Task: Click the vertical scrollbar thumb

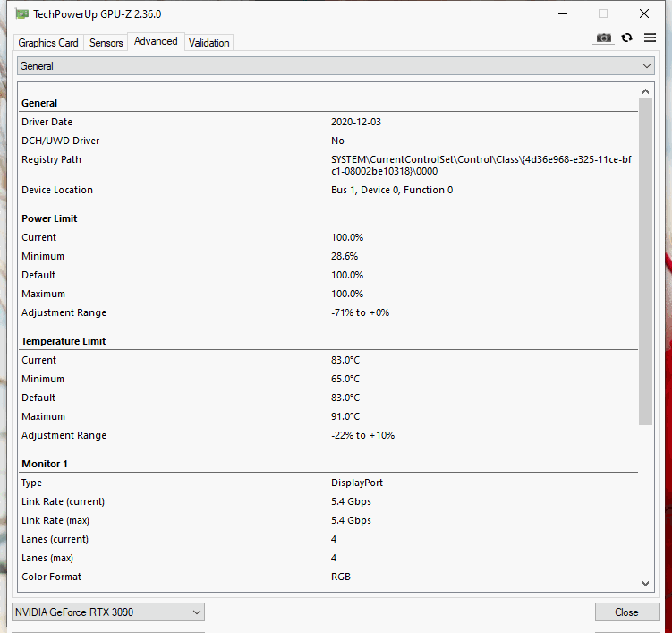Action: pos(646,260)
